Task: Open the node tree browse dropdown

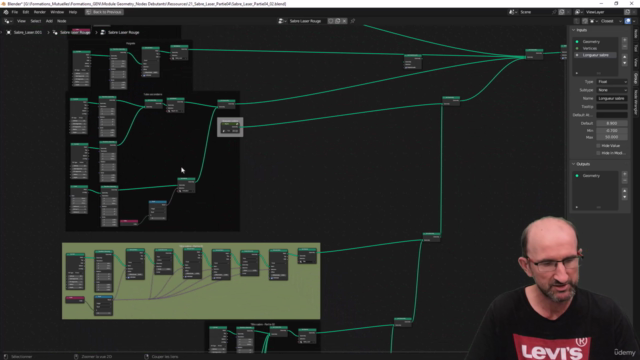Action: (x=282, y=21)
